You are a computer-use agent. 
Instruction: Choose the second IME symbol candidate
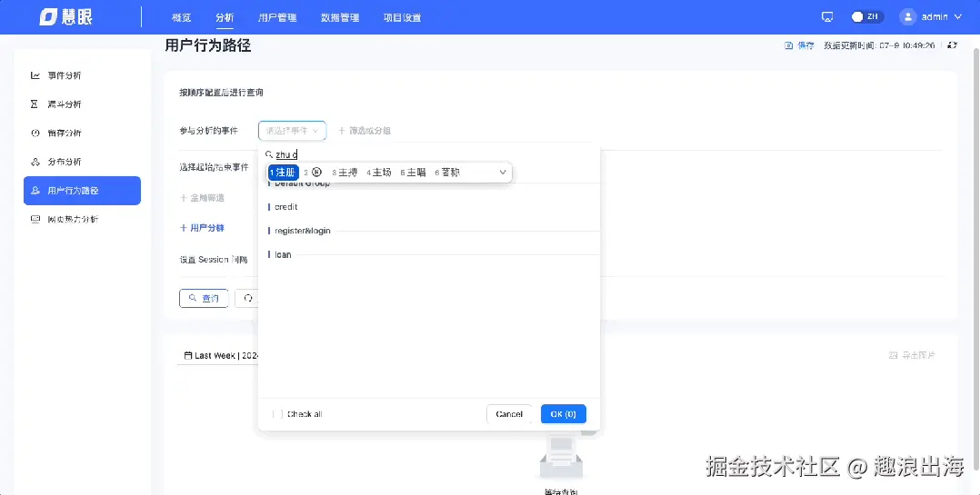pyautogui.click(x=313, y=173)
